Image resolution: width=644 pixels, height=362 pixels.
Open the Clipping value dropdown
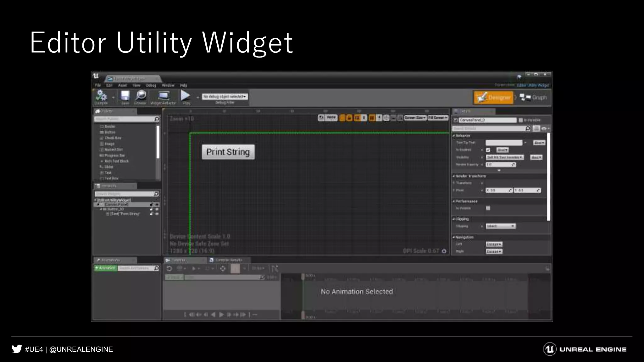(501, 226)
